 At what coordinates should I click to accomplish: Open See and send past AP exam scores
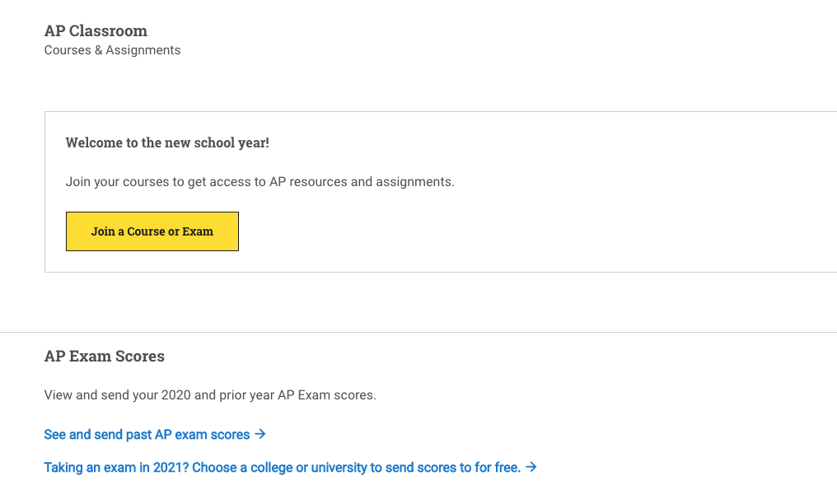tap(147, 434)
